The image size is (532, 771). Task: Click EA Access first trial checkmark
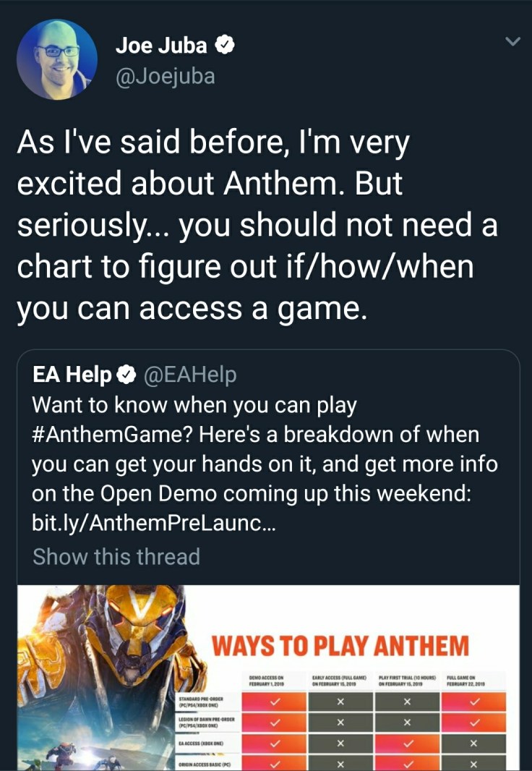coord(408,741)
